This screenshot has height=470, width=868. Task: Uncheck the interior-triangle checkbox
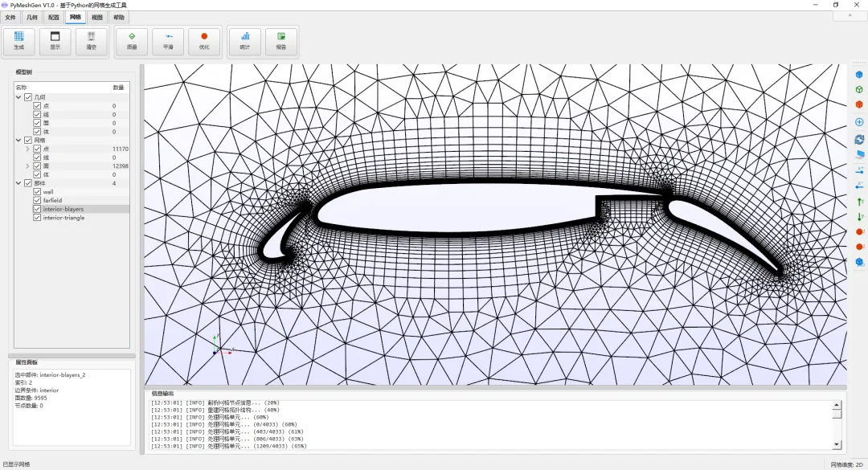(x=37, y=218)
